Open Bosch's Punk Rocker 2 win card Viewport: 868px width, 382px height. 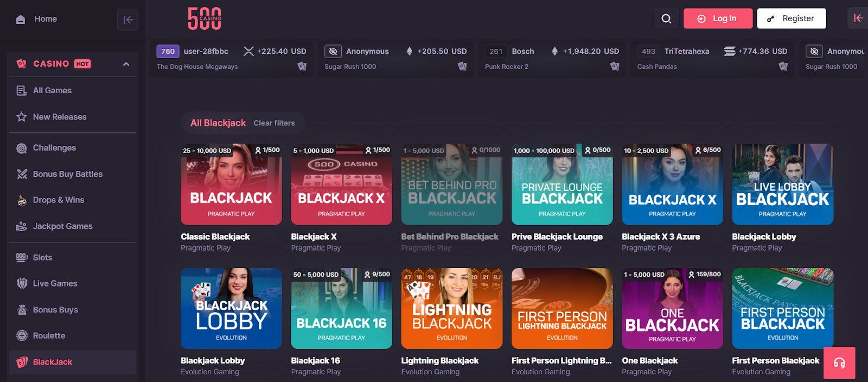pos(552,59)
